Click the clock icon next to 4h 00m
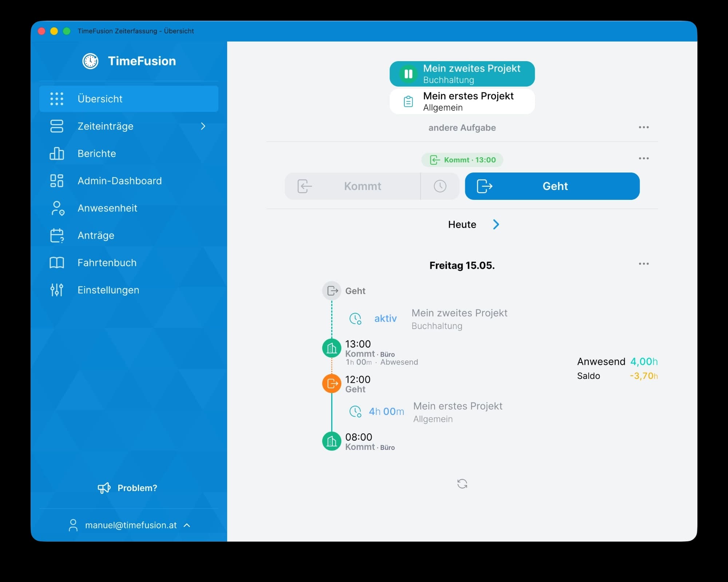The height and width of the screenshot is (582, 728). pyautogui.click(x=355, y=411)
